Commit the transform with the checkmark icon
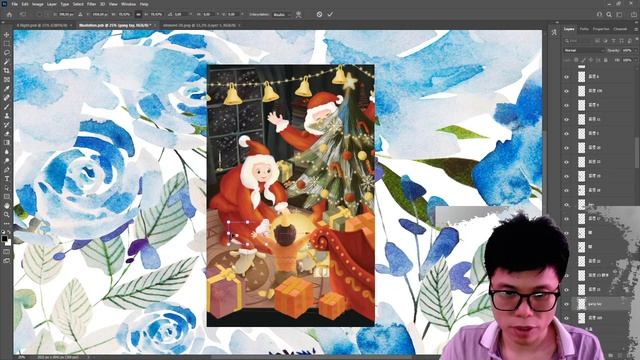The width and height of the screenshot is (640, 360). (330, 14)
